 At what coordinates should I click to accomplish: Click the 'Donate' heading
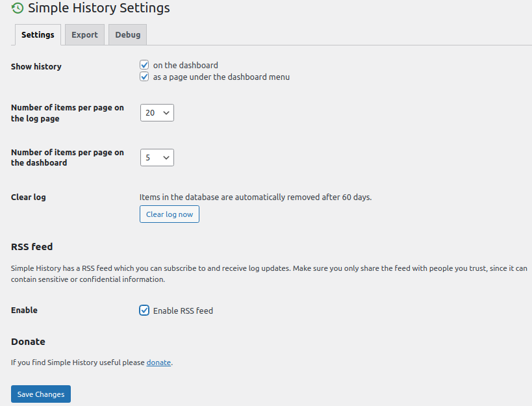[28, 342]
